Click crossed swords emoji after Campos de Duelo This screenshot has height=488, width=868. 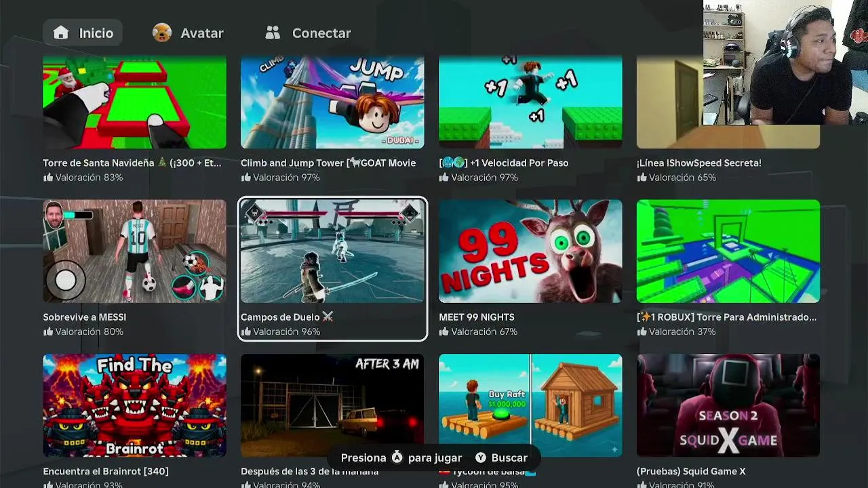328,317
